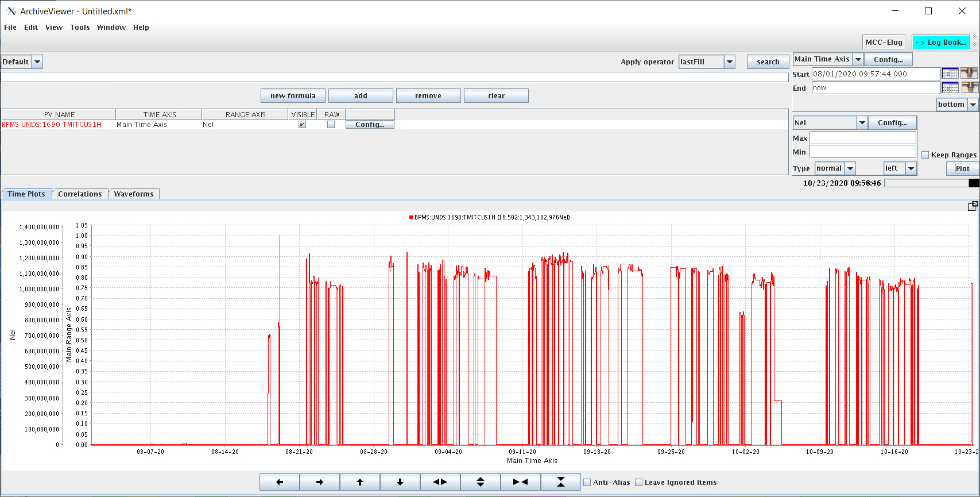Tick the Keep Ranges checkbox
The width and height of the screenshot is (980, 497).
925,155
